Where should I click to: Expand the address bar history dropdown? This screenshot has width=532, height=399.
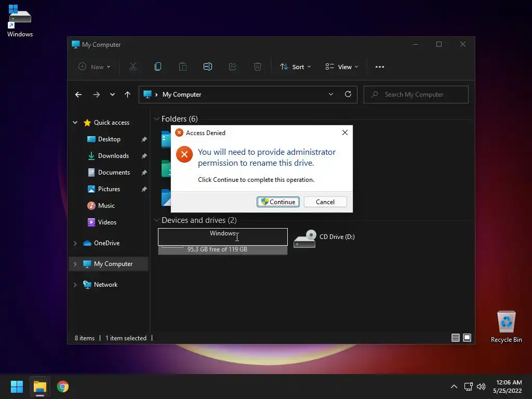[331, 95]
